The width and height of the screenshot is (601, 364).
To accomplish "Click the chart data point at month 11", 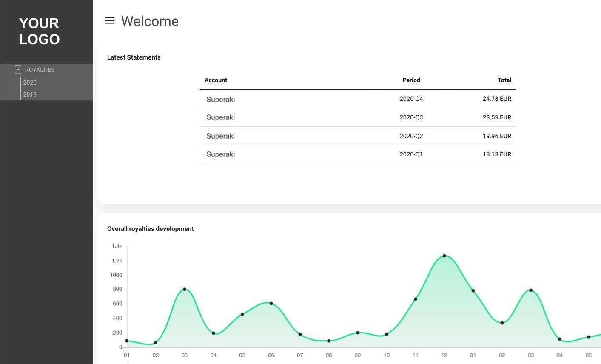I will tap(415, 299).
